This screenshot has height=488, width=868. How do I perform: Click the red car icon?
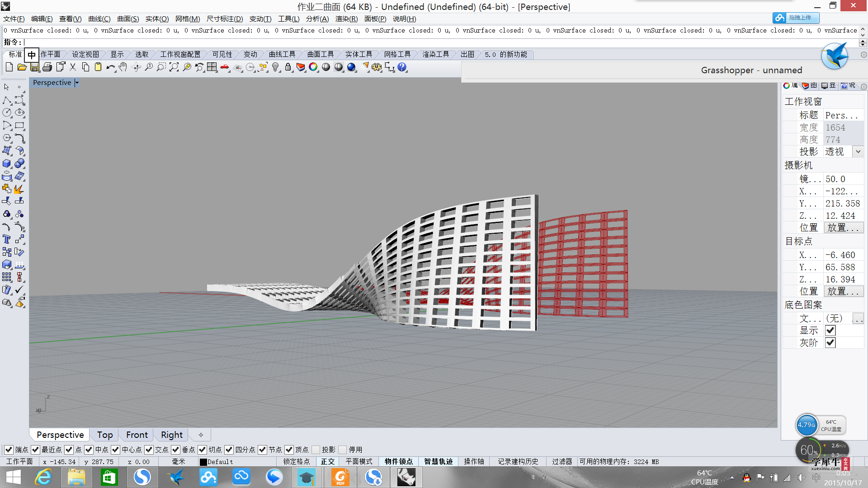tap(225, 67)
